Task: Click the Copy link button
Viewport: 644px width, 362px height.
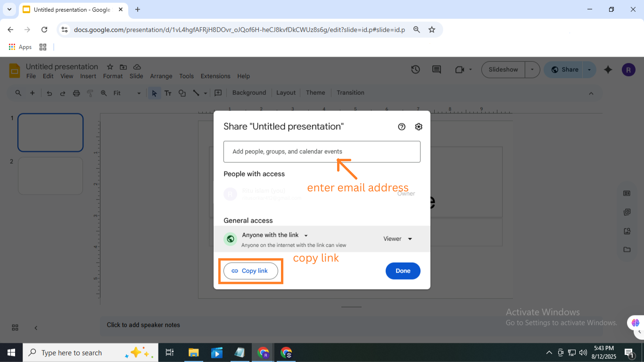Action: pyautogui.click(x=250, y=271)
